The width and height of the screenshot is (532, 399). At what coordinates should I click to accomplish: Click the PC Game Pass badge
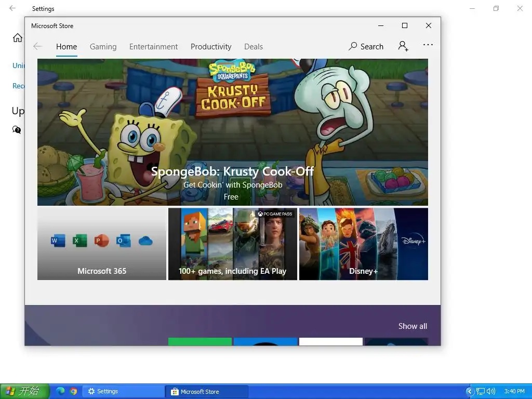[x=275, y=214]
